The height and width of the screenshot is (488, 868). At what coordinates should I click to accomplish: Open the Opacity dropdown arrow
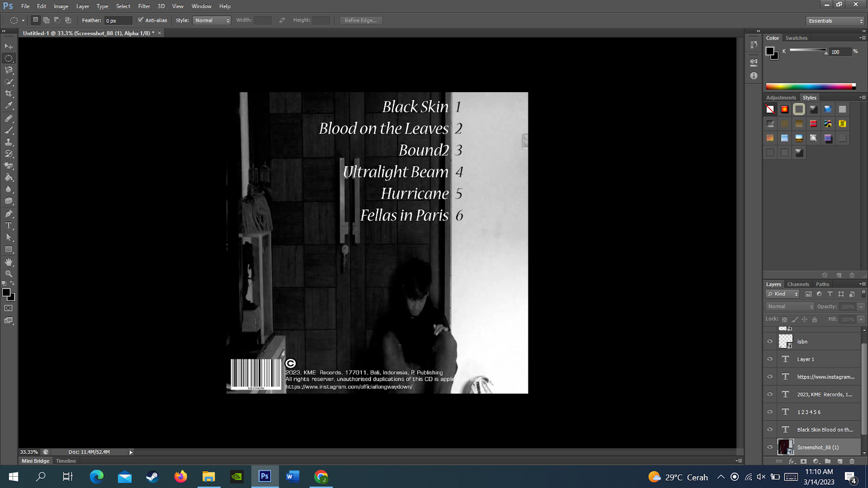pos(861,306)
